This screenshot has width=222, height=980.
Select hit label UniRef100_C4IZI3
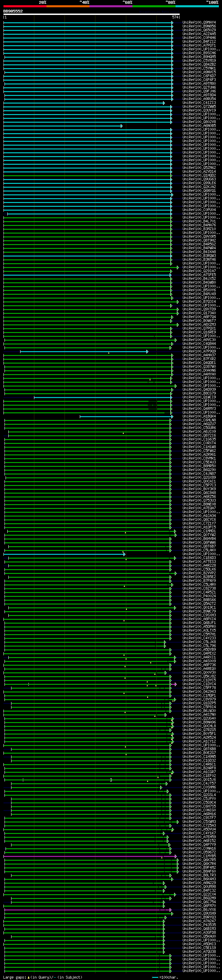click(199, 103)
